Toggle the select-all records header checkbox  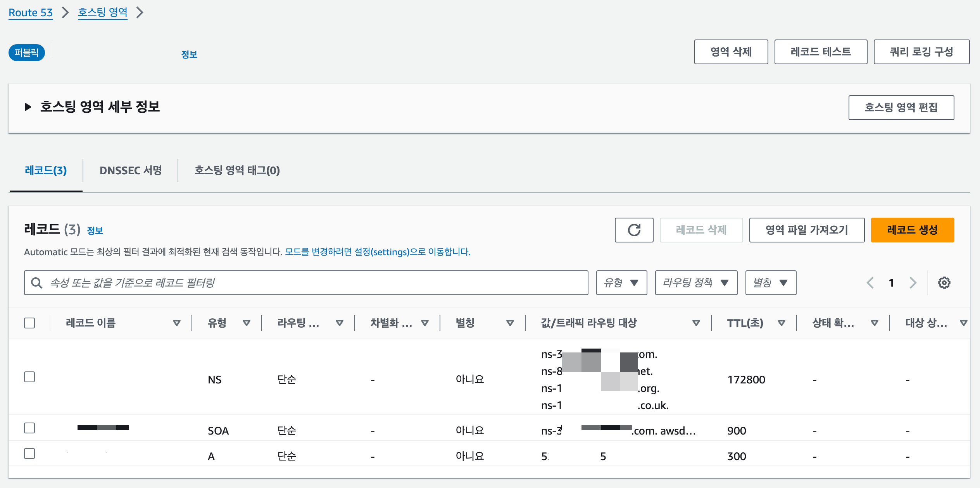29,323
